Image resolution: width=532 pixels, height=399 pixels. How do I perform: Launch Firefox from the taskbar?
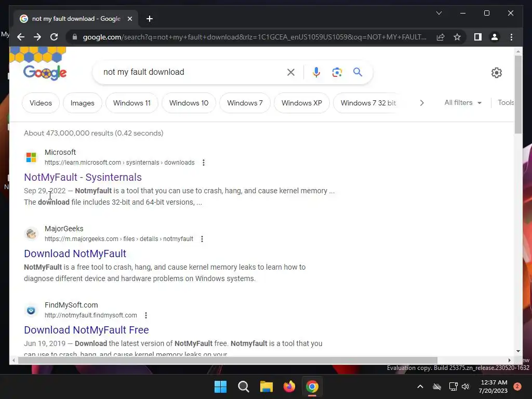289,387
